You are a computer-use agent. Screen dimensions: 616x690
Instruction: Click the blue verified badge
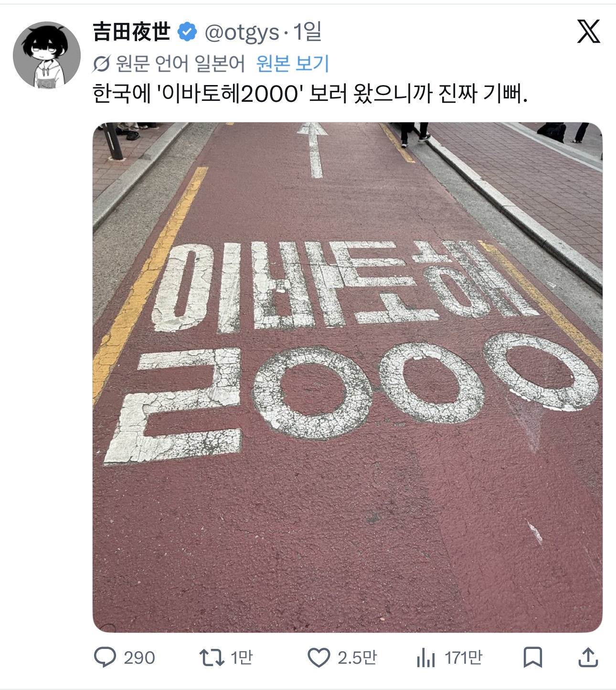point(188,32)
